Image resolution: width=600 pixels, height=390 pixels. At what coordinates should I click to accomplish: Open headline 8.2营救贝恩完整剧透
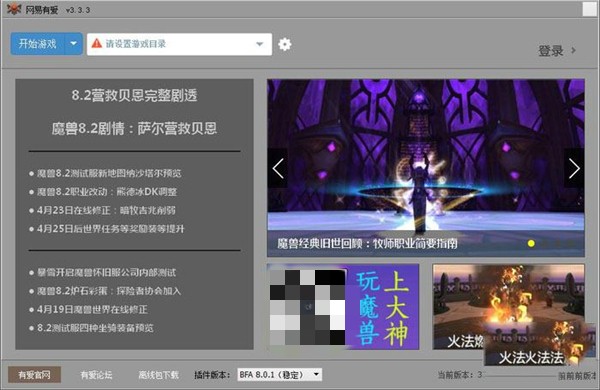134,95
